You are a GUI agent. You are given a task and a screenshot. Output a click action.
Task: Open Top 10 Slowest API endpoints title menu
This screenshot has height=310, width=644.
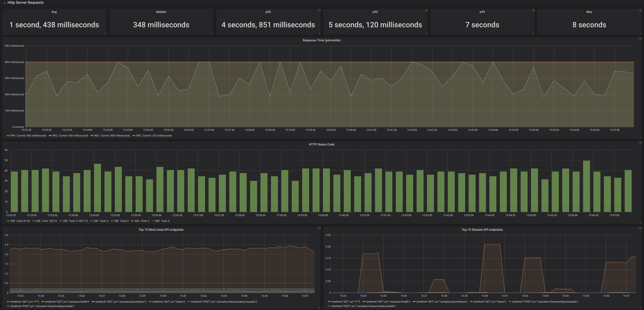482,230
